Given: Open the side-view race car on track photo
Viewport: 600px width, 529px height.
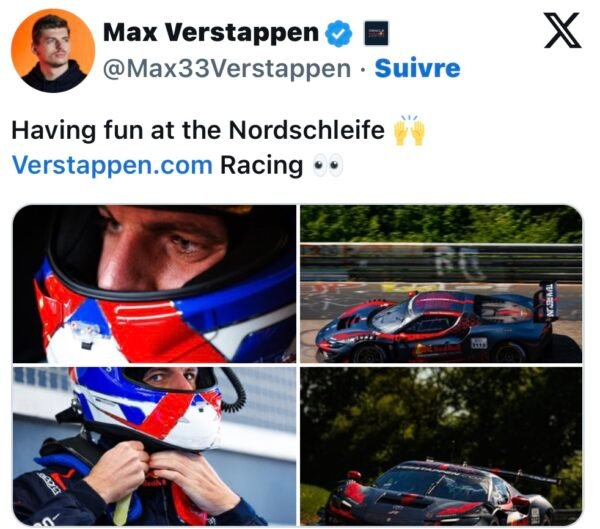Looking at the screenshot, I should coord(441,284).
